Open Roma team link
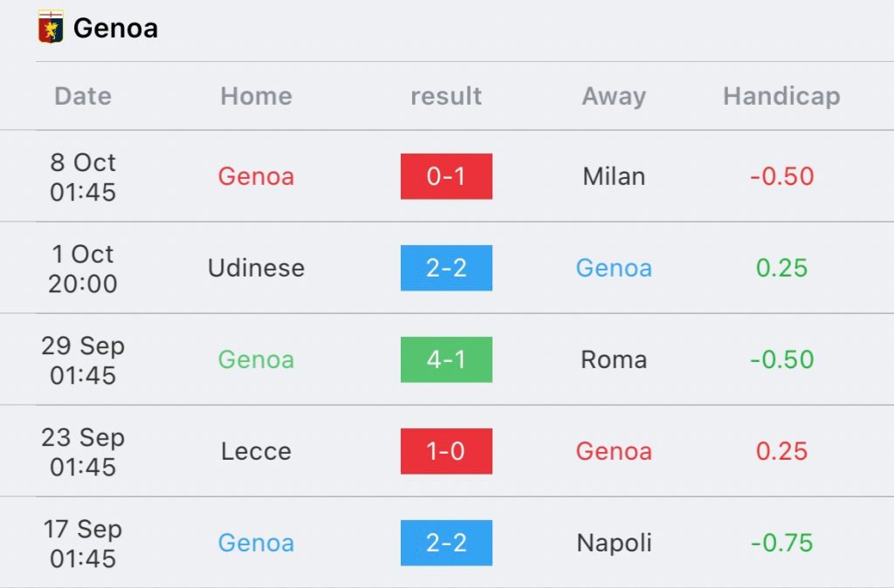Image resolution: width=894 pixels, height=588 pixels. 614,359
